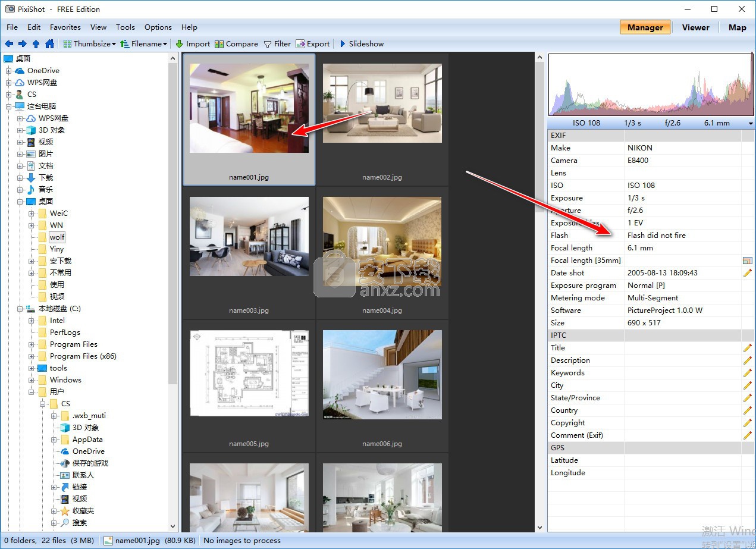Select the 下载 folder in the tree
Screen dimensions: 756x549
coord(46,178)
